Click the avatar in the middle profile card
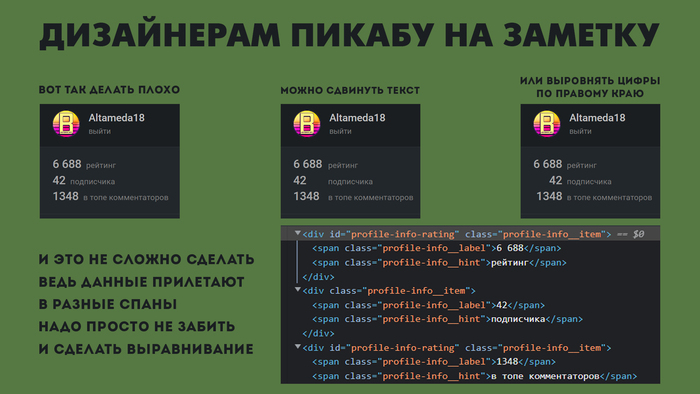This screenshot has height=394, width=700. pos(307,124)
